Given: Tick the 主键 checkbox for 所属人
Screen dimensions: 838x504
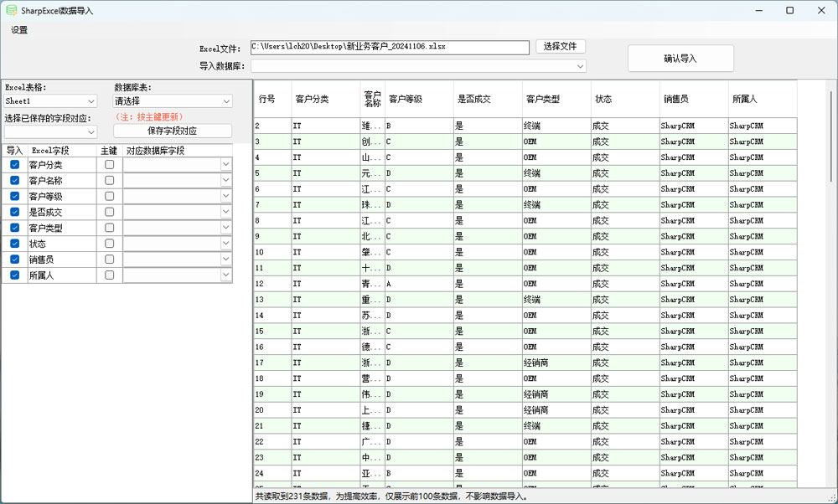Looking at the screenshot, I should click(x=109, y=275).
